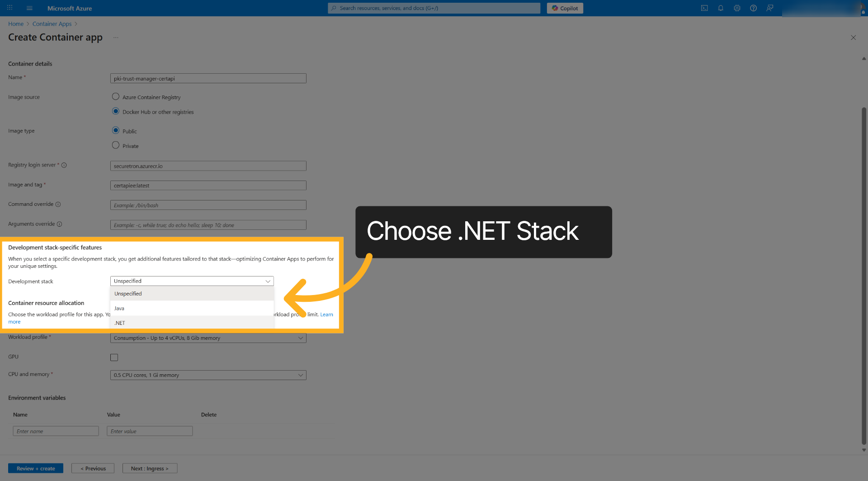Open the notifications bell

[721, 8]
